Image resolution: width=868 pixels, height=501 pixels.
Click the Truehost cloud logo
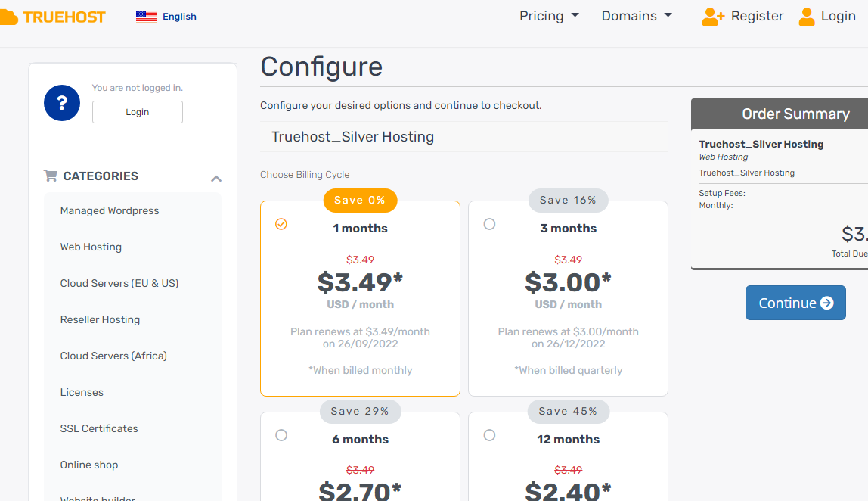click(8, 17)
